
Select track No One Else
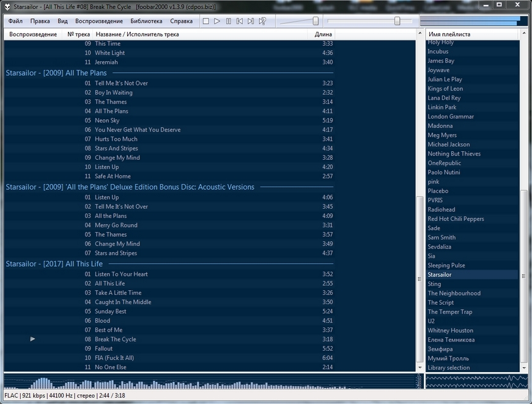(169, 367)
